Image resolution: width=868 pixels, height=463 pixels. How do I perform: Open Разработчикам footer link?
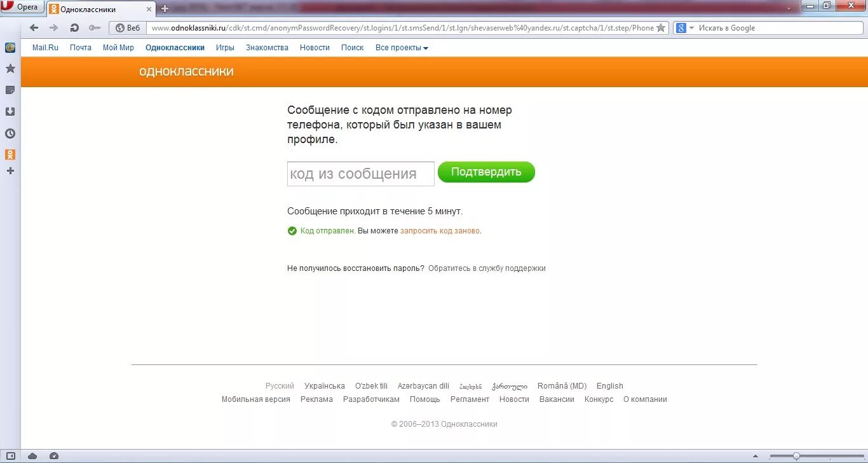pos(371,399)
